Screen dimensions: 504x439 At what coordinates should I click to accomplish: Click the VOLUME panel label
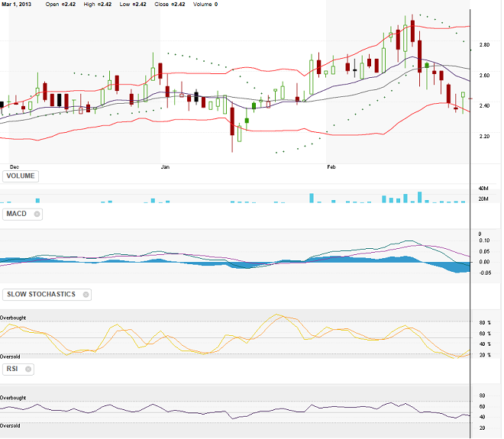21,176
